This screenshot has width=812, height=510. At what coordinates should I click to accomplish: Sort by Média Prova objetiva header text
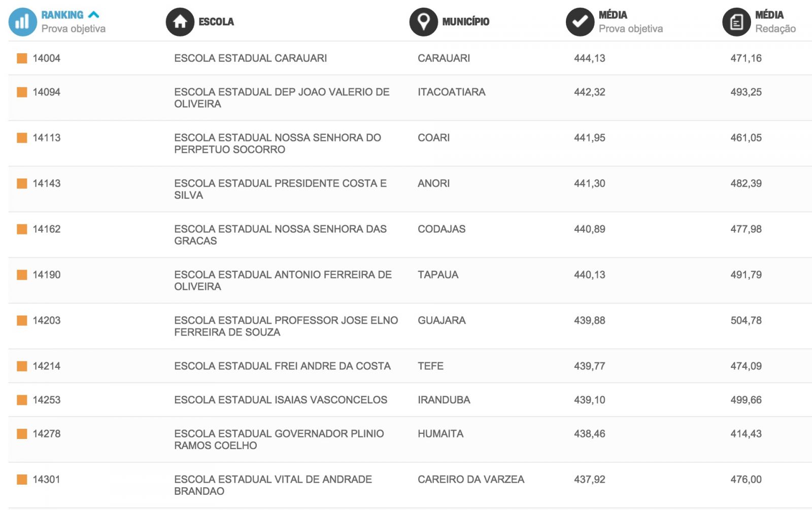630,22
